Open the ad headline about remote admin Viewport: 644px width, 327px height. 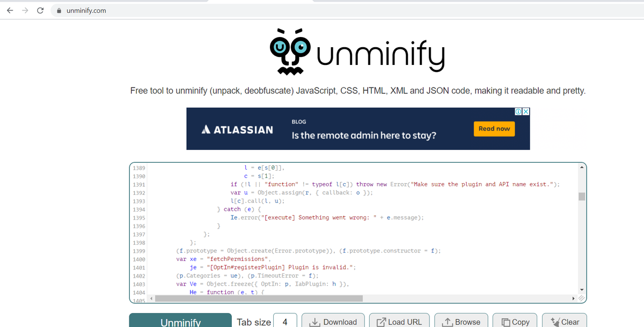coord(364,135)
